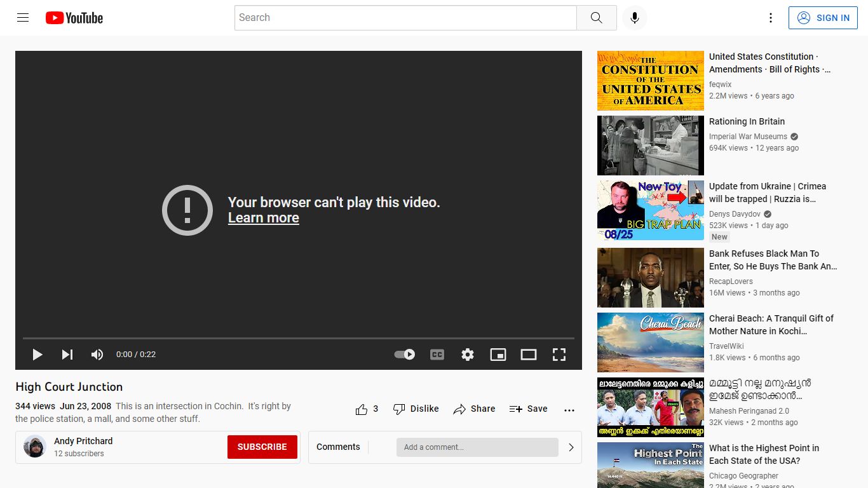Skip to next video icon
This screenshot has height=488, width=868.
tap(67, 355)
